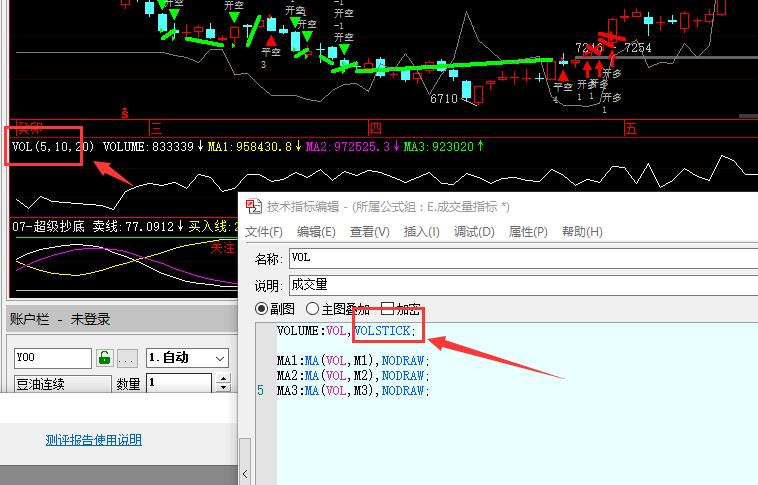Click the MA3:MA(VOL,M3) code line

click(x=353, y=391)
